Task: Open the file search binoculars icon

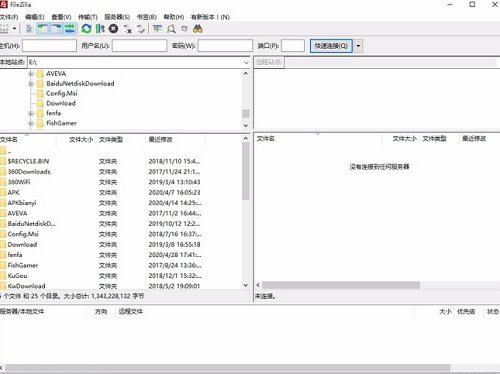Action: coord(198,29)
